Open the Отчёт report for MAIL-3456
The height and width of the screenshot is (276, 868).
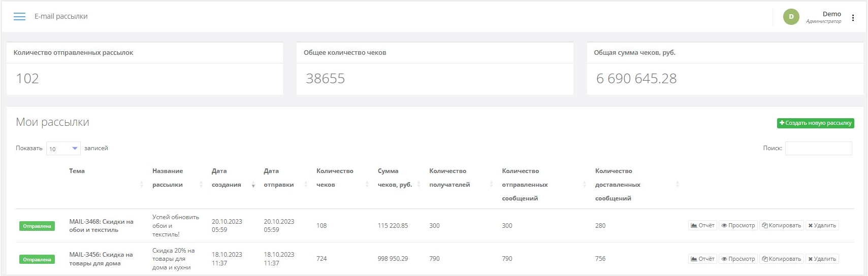(x=702, y=259)
